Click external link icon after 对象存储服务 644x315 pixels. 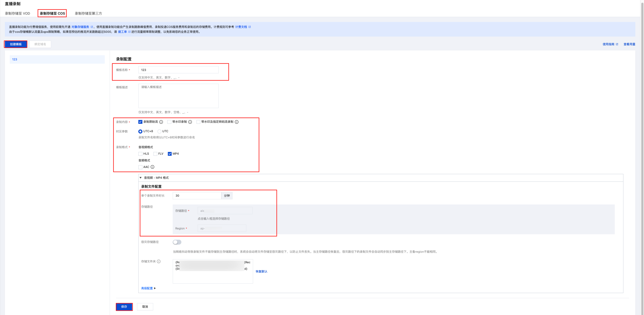[x=92, y=27]
